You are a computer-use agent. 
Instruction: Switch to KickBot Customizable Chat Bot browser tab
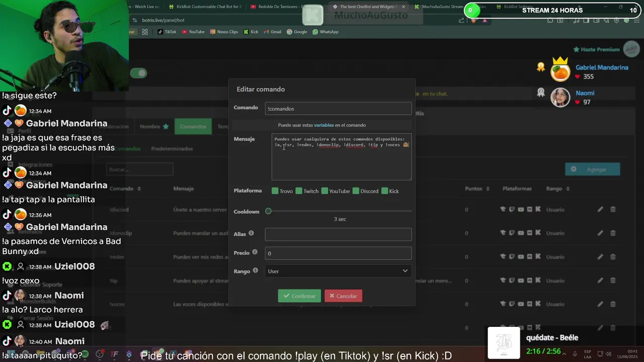205,7
